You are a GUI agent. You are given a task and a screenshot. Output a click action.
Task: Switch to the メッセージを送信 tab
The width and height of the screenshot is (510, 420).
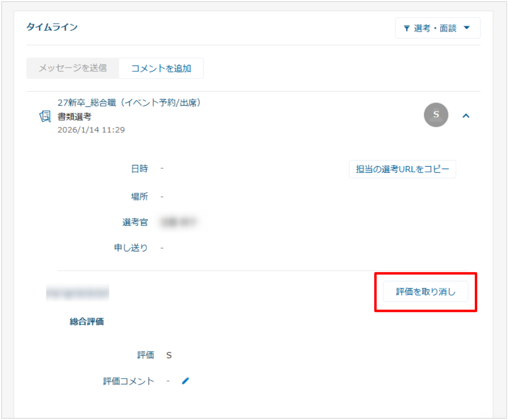[73, 68]
